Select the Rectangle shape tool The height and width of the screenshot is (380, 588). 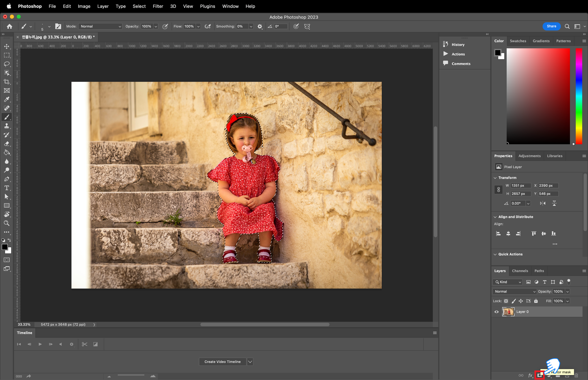click(x=7, y=206)
